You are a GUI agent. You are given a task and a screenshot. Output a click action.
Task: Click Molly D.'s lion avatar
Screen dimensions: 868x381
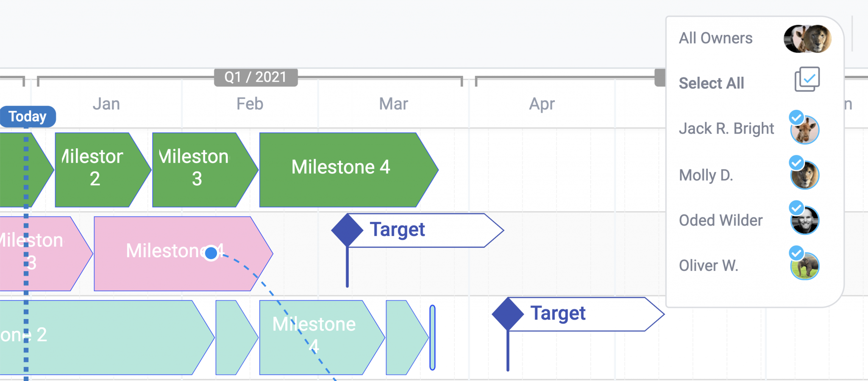coord(805,175)
